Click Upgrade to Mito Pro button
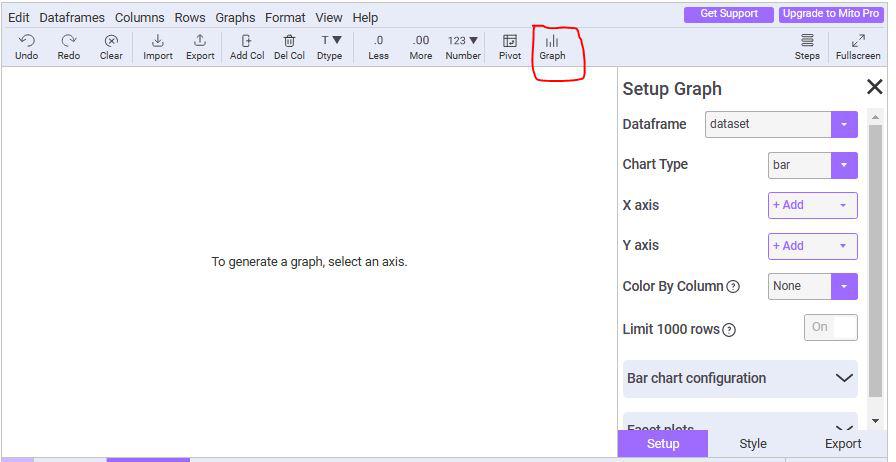896x462 pixels. [x=830, y=14]
